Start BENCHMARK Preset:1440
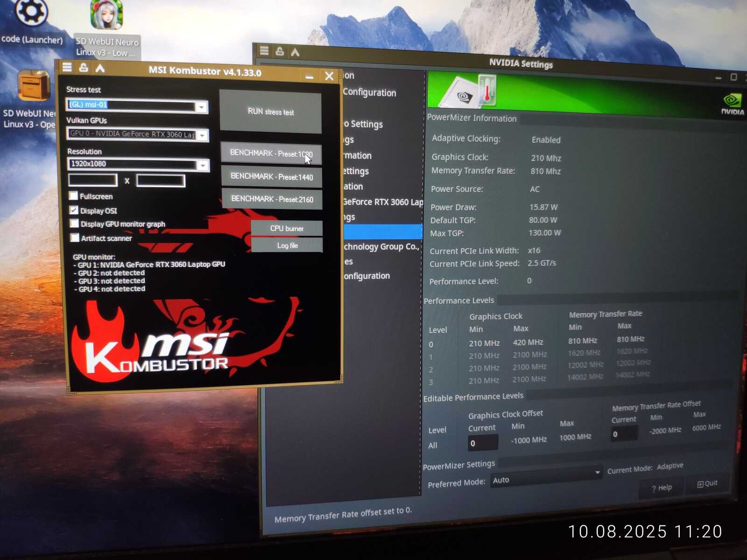This screenshot has width=747, height=560. 272,176
